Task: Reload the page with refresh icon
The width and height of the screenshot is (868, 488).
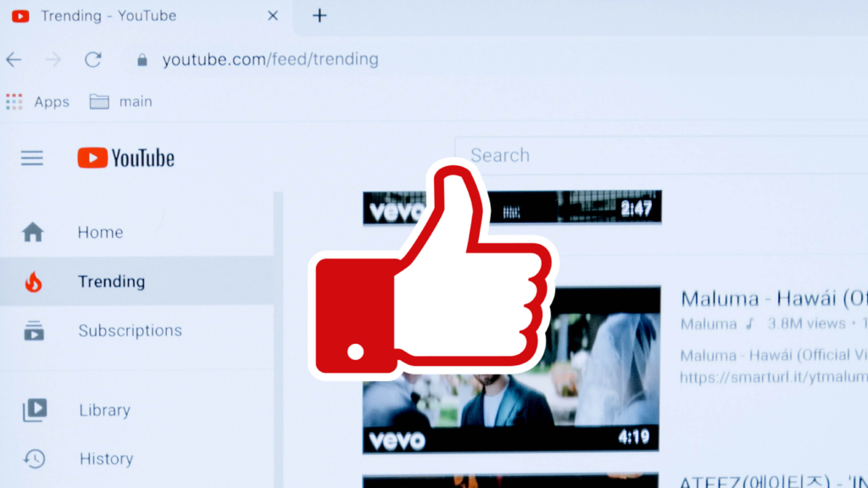Action: tap(93, 59)
